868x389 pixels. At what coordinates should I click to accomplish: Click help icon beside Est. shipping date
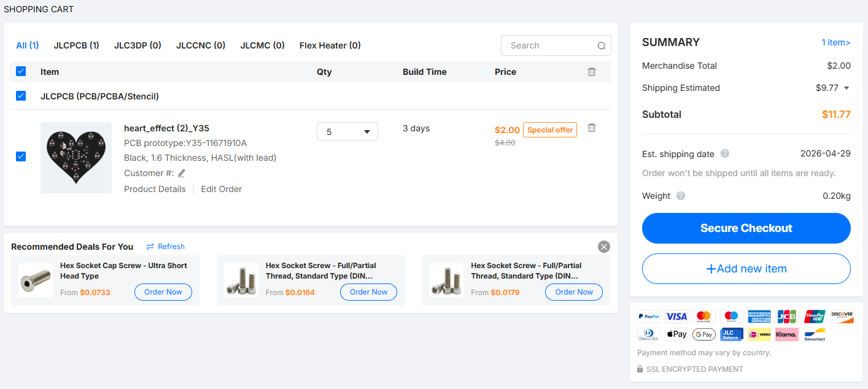tap(725, 154)
